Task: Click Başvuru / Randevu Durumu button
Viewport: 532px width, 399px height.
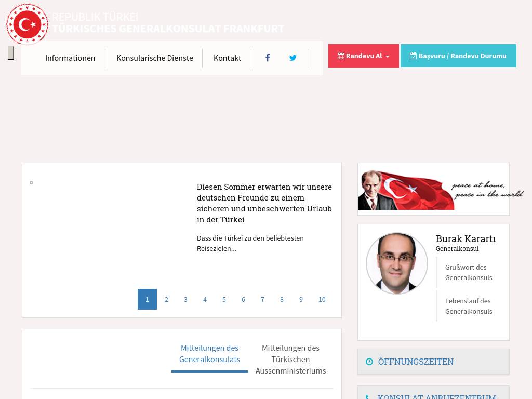Action: [x=458, y=56]
